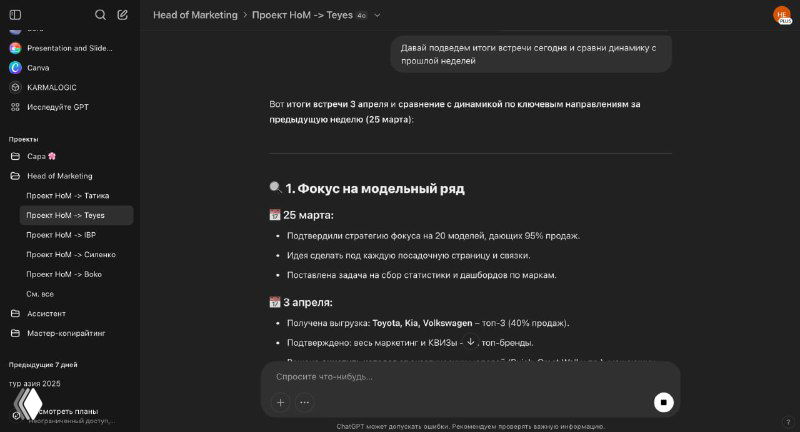Open chat search magnifier icon
Screen dimensions: 800x432
coord(101,15)
